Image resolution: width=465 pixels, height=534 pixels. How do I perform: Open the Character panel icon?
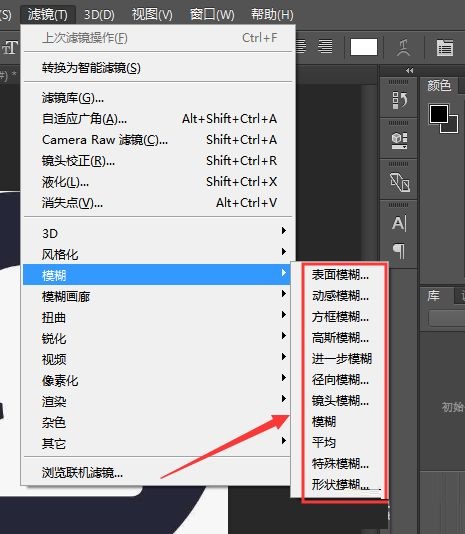(x=399, y=224)
